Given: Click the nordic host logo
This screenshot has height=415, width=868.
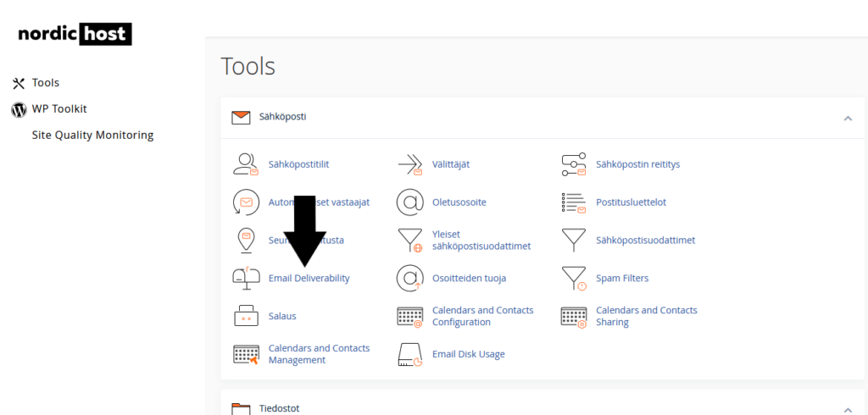Looking at the screenshot, I should [75, 34].
